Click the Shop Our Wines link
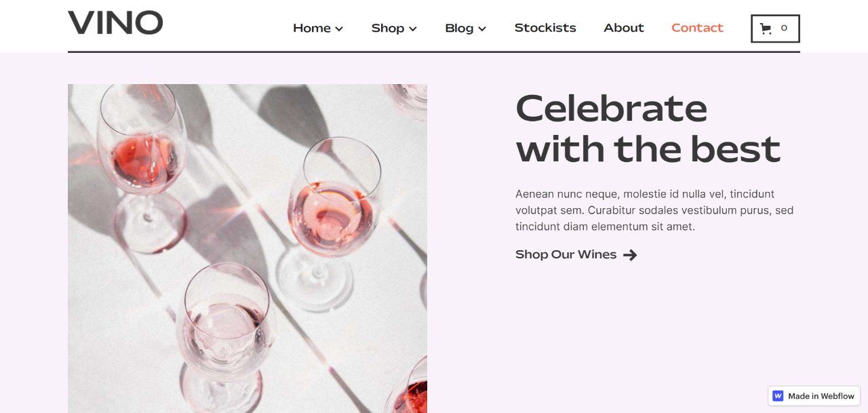The image size is (868, 413). pos(566,254)
